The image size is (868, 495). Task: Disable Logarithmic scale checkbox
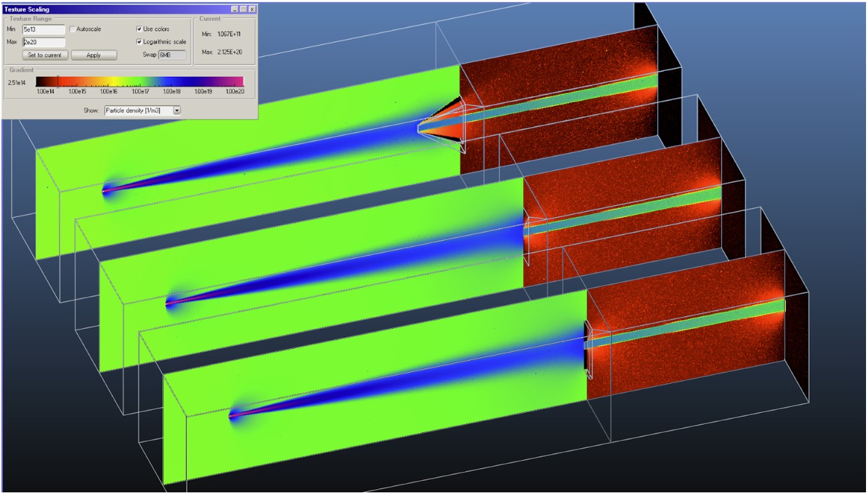click(x=139, y=42)
